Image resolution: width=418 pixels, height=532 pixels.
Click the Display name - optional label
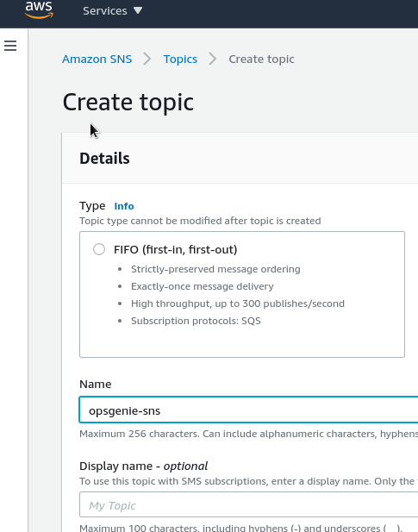point(143,466)
